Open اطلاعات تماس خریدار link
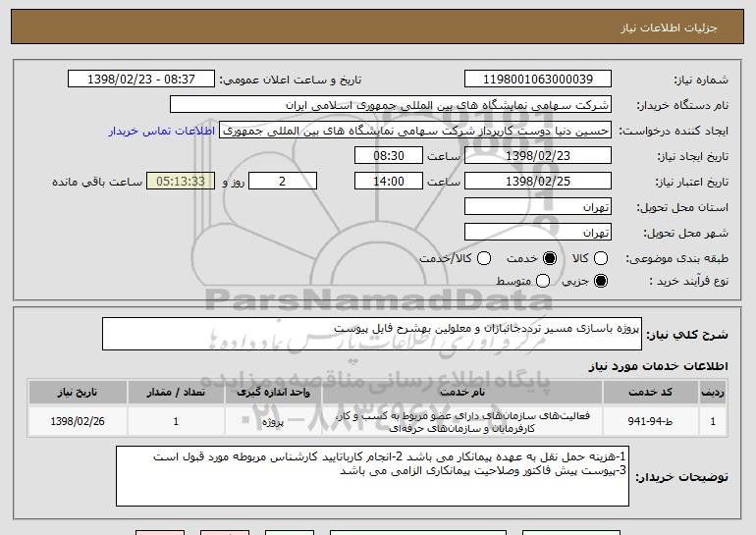This screenshot has height=535, width=756. click(x=162, y=131)
